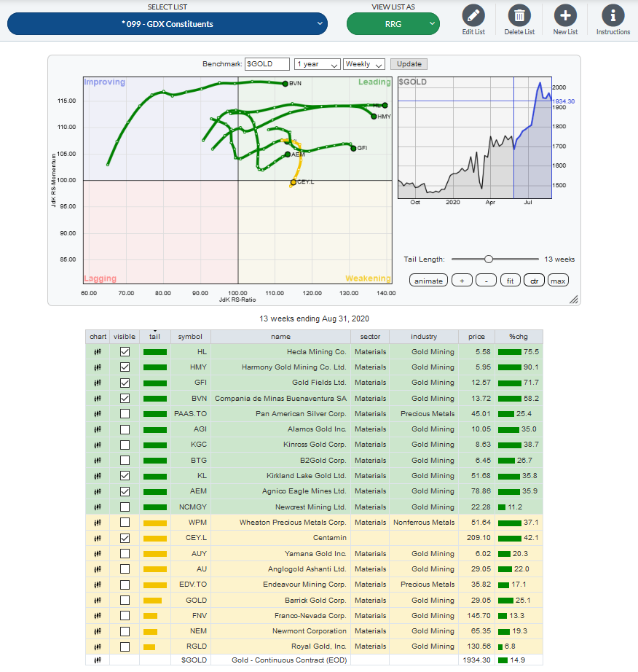Enable visibility for Pan American Silver (PAAS.TO)
Image resolution: width=638 pixels, height=672 pixels.
pyautogui.click(x=125, y=413)
